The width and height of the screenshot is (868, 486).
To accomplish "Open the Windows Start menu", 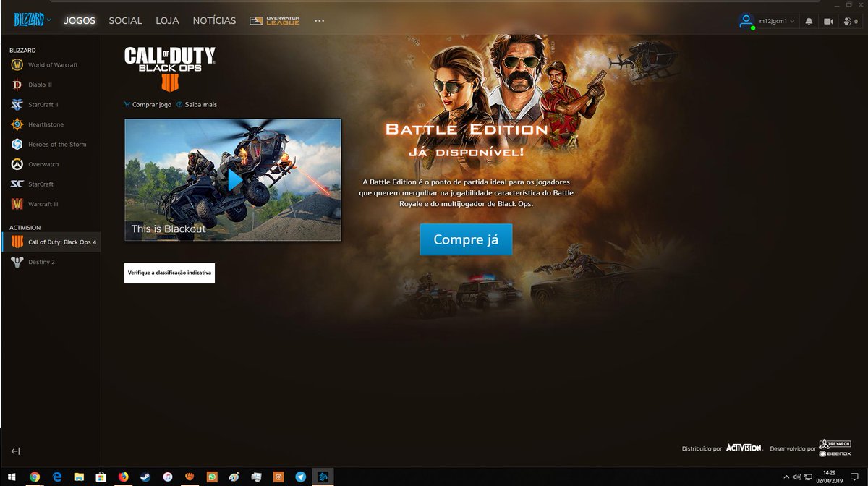I will point(11,477).
